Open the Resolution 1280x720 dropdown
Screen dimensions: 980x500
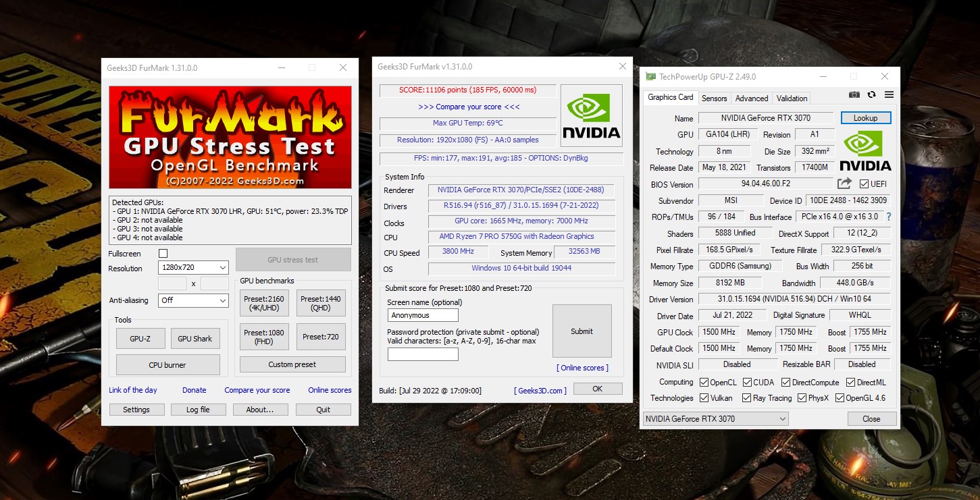pos(193,268)
